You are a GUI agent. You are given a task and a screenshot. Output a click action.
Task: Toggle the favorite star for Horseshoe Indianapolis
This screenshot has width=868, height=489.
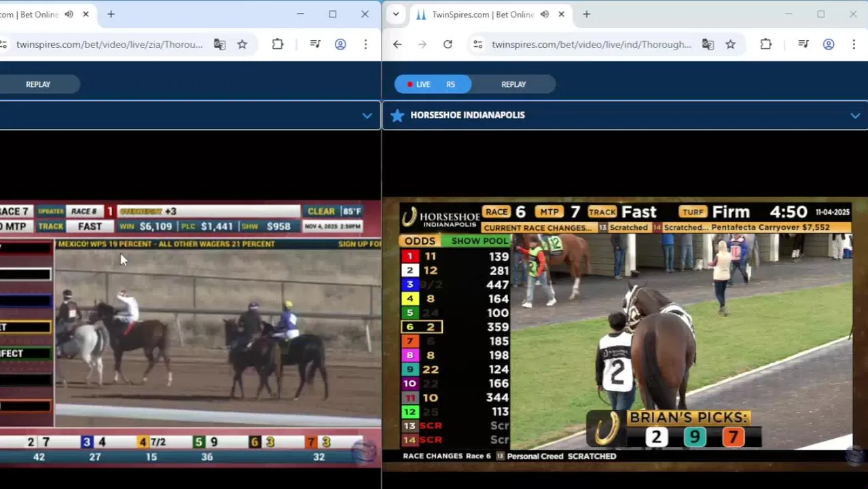[397, 115]
